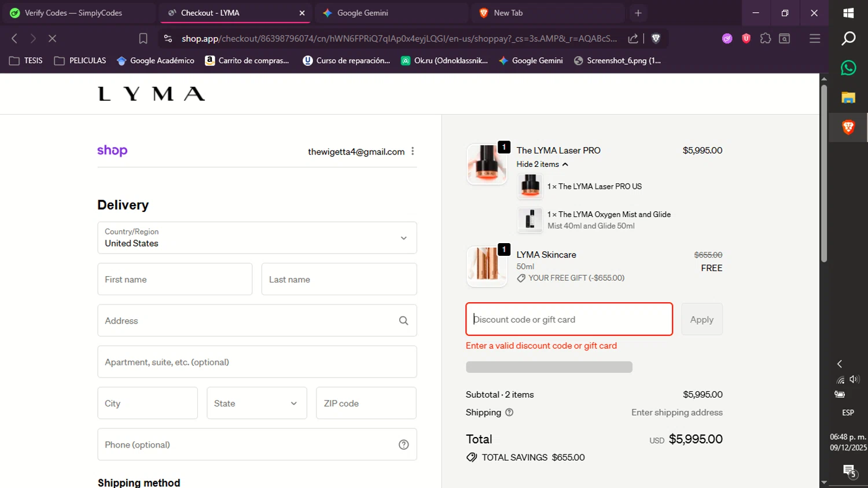The height and width of the screenshot is (488, 868).
Task: Open WhatsApp from the taskbar
Action: [x=848, y=68]
